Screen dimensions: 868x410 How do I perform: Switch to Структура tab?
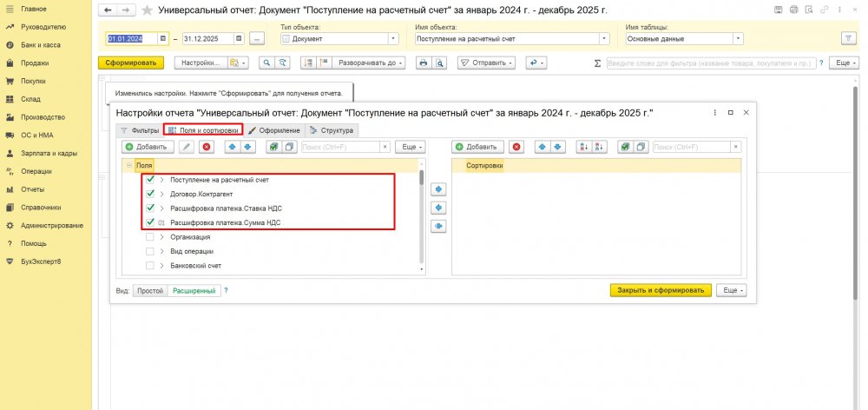point(332,130)
